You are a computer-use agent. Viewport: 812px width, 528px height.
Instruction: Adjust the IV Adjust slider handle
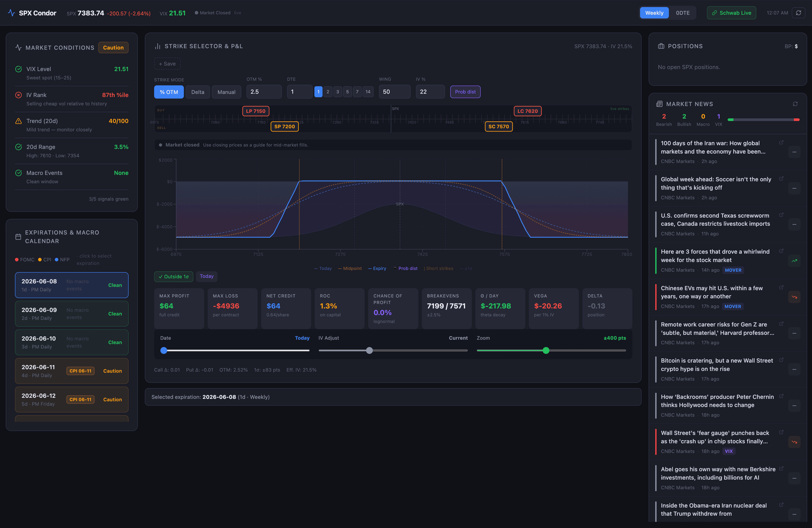[369, 350]
